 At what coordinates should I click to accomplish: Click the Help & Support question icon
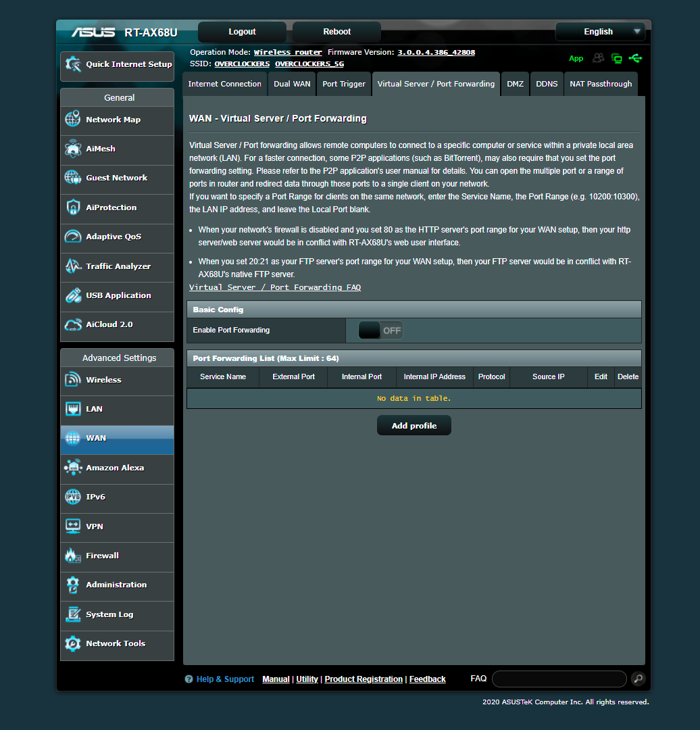(189, 679)
